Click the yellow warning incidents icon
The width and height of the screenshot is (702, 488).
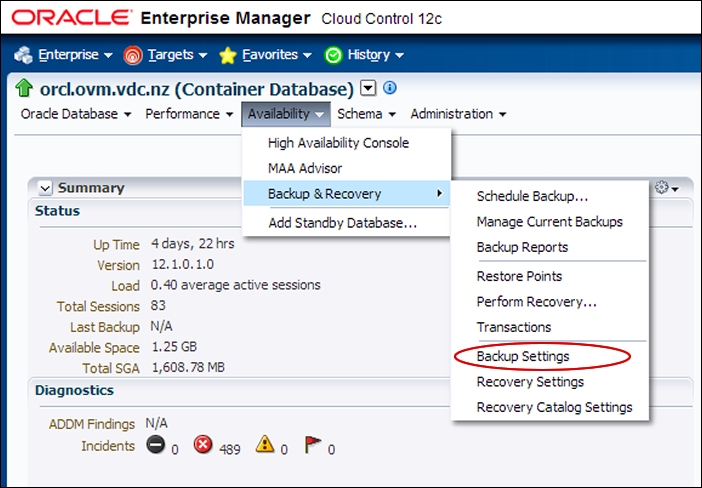point(265,444)
